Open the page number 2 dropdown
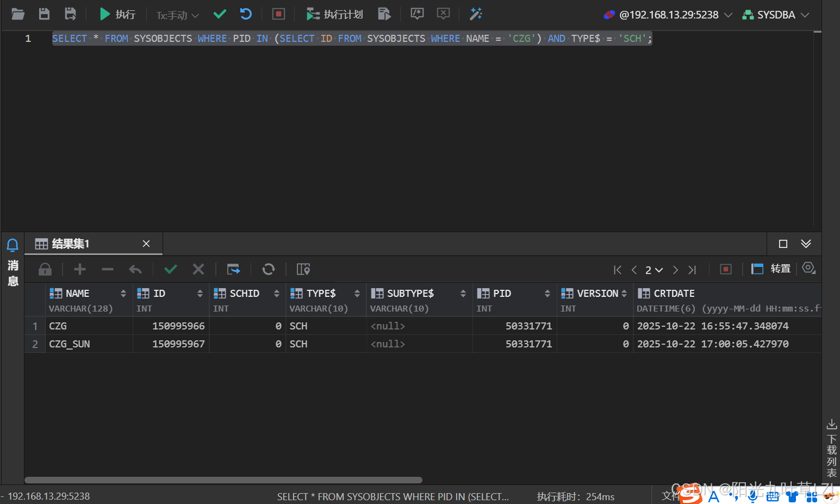840x504 pixels. (x=654, y=270)
